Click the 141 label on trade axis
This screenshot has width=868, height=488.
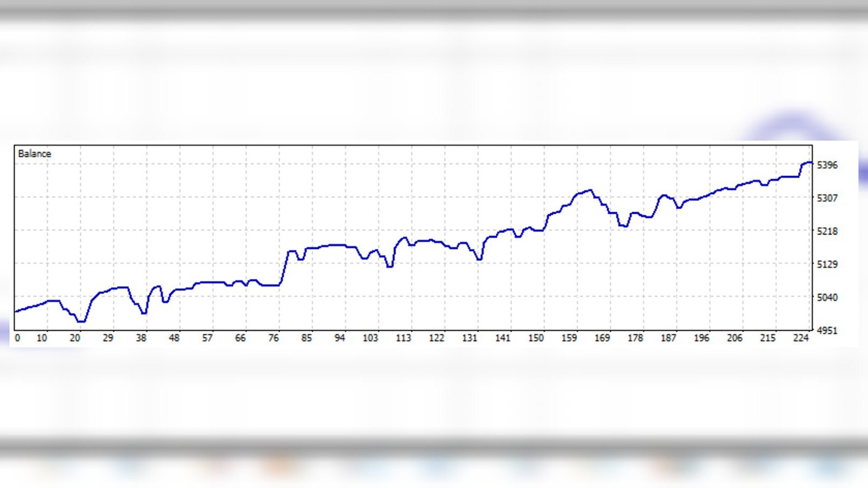pyautogui.click(x=503, y=338)
